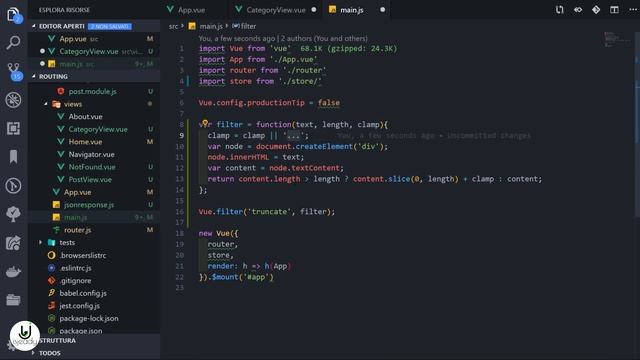Click the diamond git icon in editor toolbar
Screen dimensions: 640x360
[596, 9]
